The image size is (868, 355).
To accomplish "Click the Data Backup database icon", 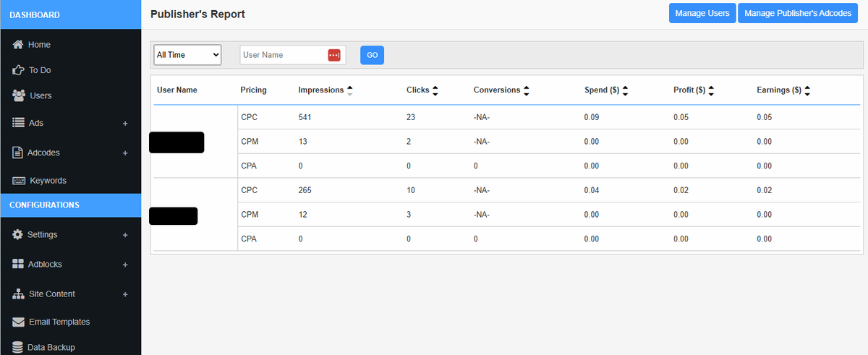I will pyautogui.click(x=18, y=347).
